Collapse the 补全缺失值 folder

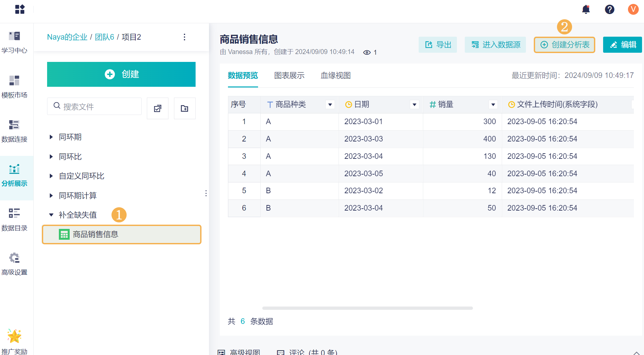pyautogui.click(x=51, y=215)
